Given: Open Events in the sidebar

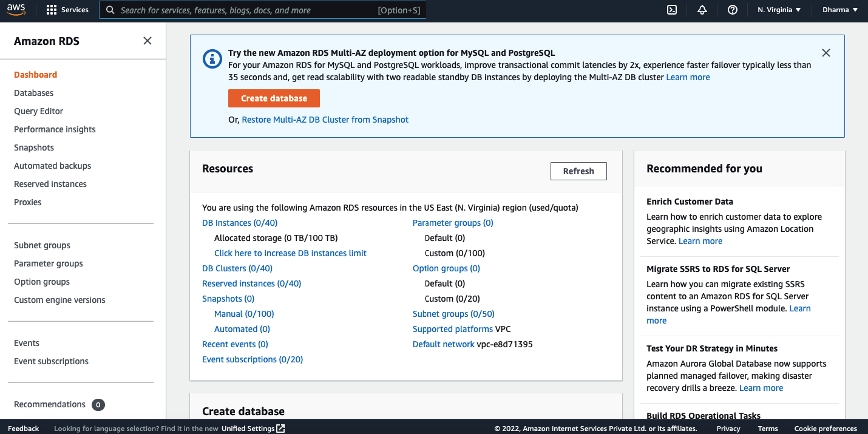Looking at the screenshot, I should 27,343.
